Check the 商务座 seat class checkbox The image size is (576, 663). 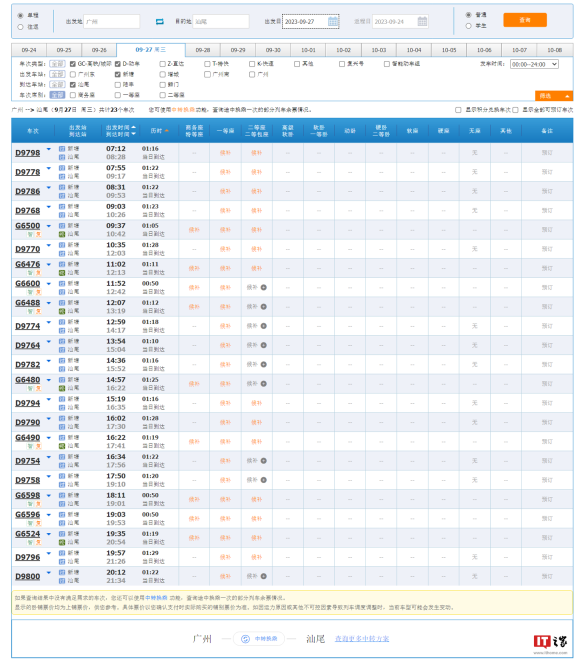click(73, 95)
